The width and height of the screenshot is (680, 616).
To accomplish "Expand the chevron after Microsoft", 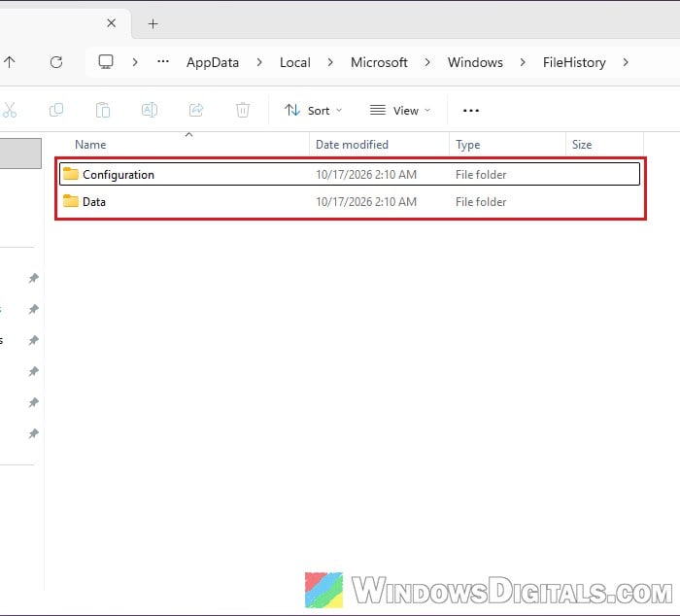I will (427, 62).
